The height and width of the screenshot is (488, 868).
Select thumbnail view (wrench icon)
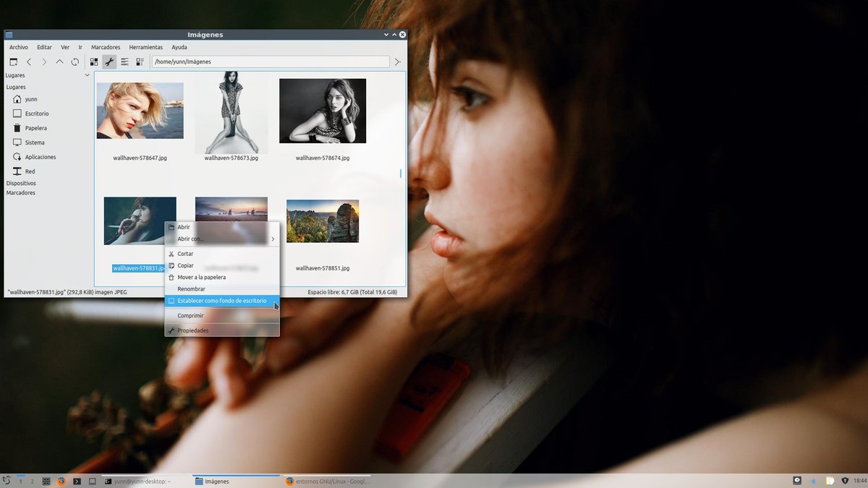click(x=109, y=62)
